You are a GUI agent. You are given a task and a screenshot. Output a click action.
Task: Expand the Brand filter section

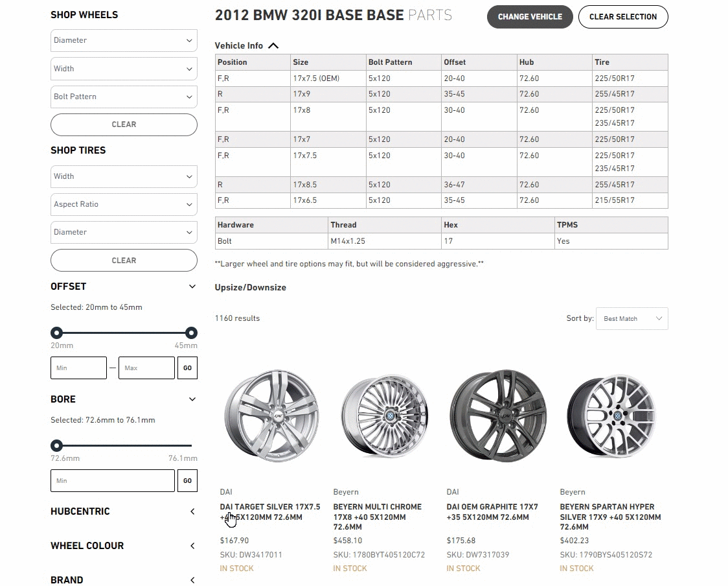click(124, 580)
